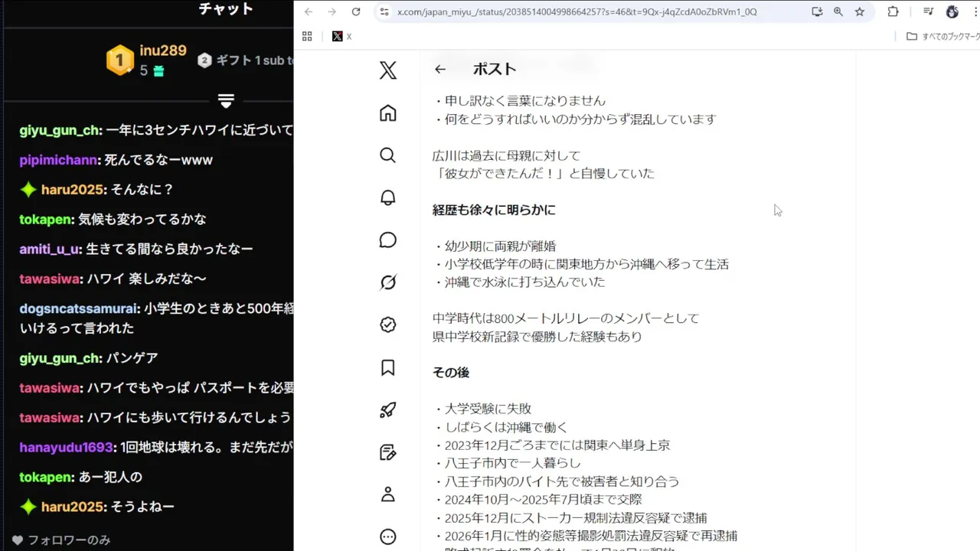Open X Chat bubble icon
The image size is (980, 551).
[388, 240]
